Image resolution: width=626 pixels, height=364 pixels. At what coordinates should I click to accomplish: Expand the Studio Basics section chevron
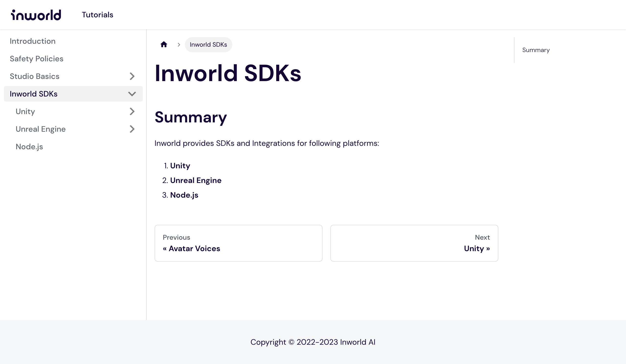point(132,76)
